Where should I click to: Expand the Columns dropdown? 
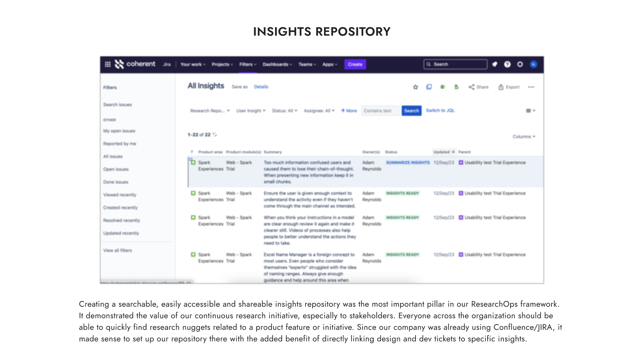click(x=524, y=137)
